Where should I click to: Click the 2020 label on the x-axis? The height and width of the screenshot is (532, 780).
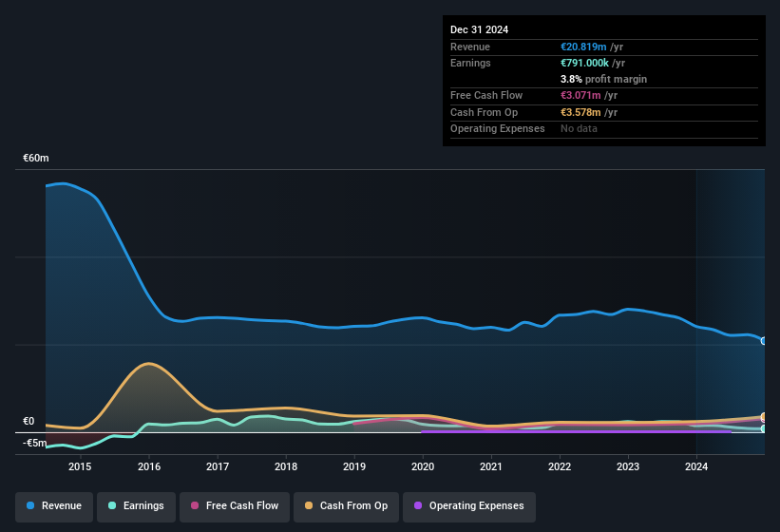(423, 466)
